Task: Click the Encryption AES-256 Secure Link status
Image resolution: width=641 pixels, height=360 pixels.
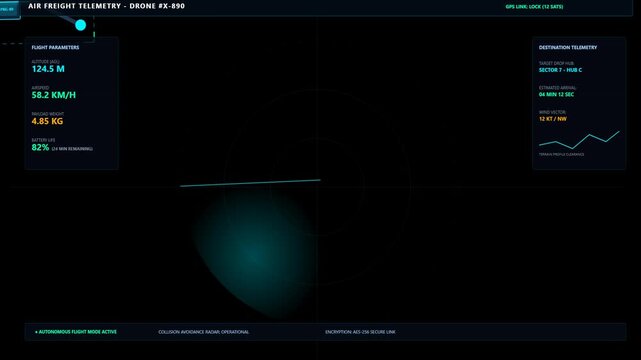Action: [360, 332]
